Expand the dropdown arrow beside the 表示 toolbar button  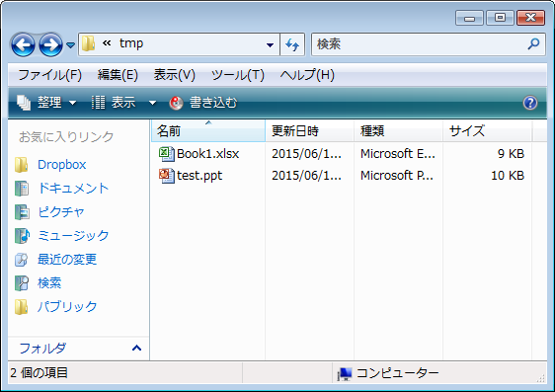[x=152, y=103]
